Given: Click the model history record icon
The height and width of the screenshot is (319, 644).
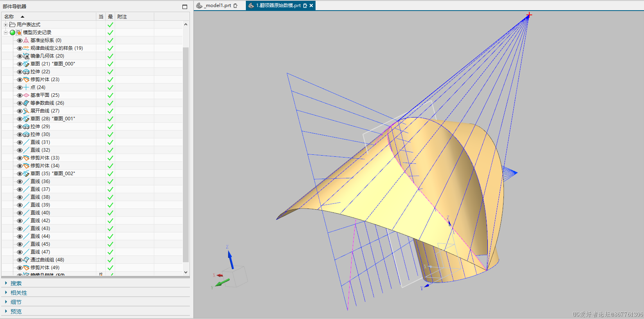Looking at the screenshot, I should pos(19,33).
